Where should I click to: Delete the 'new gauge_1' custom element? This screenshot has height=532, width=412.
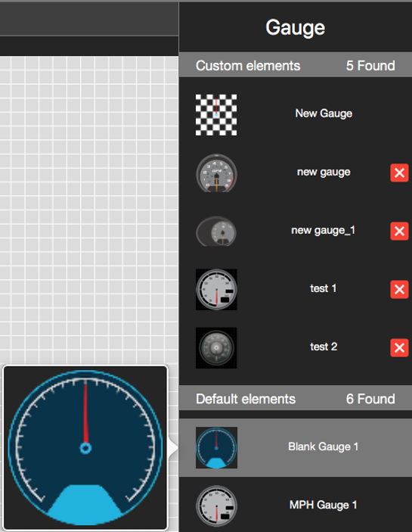click(x=399, y=231)
